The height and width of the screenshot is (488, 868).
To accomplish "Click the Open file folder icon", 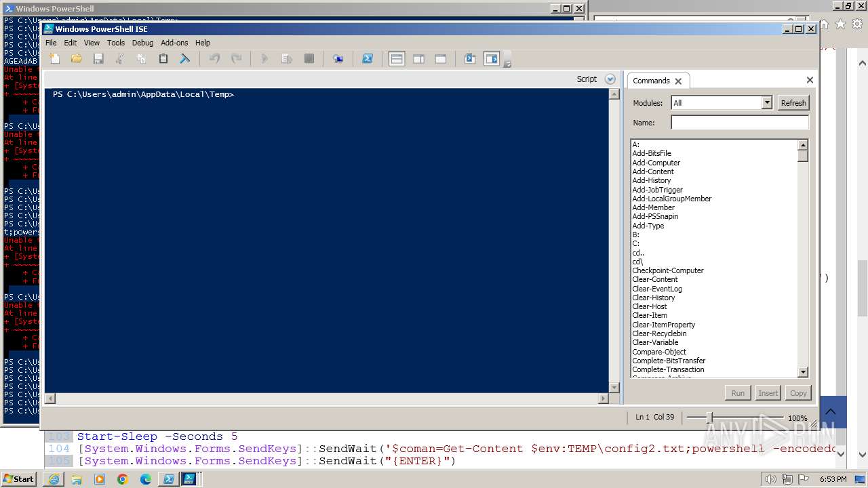I will 77,59.
